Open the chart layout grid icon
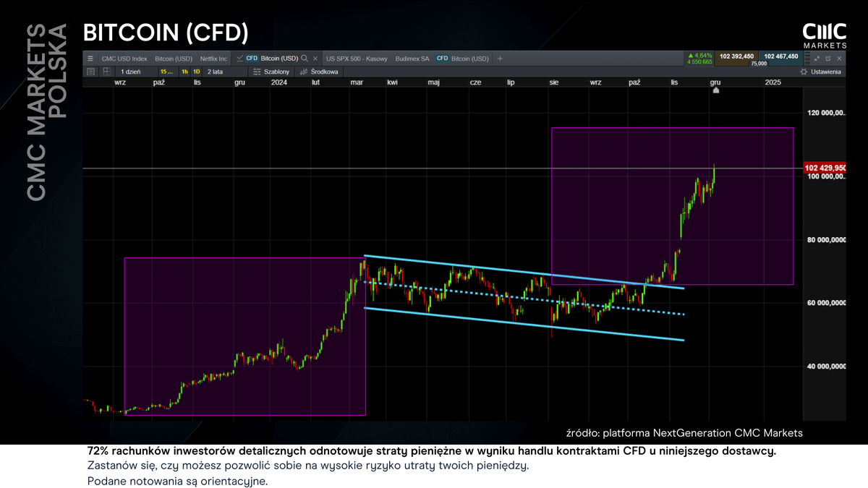Screen dimensions: 868x488 coord(106,72)
